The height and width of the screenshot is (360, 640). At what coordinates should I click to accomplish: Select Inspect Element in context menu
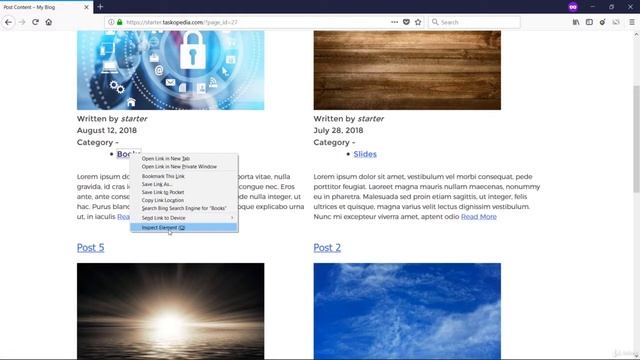[x=184, y=227]
